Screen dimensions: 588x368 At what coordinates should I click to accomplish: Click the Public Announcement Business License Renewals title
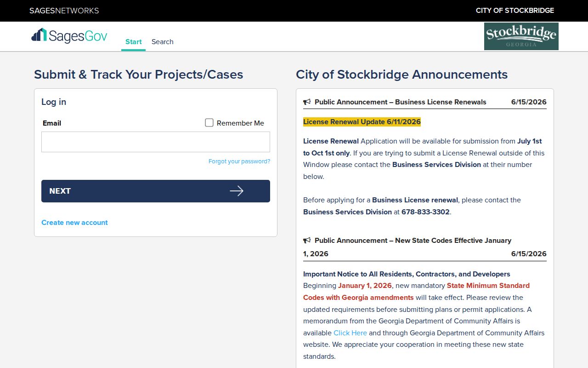(401, 102)
